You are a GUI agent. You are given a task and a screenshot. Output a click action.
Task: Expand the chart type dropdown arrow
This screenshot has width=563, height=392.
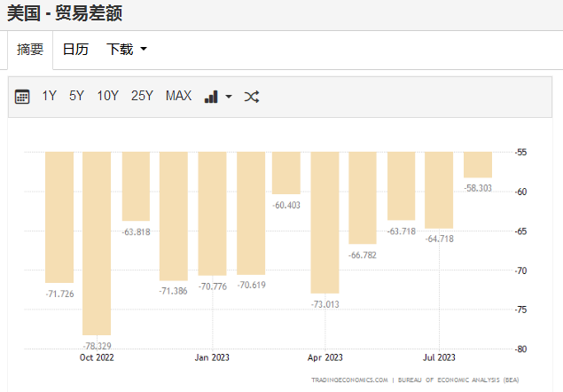click(x=228, y=97)
